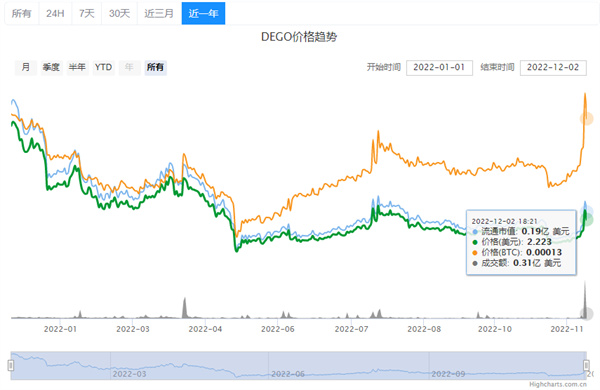Click the navigator 2022-09 label
The image size is (600, 390).
coord(448,374)
